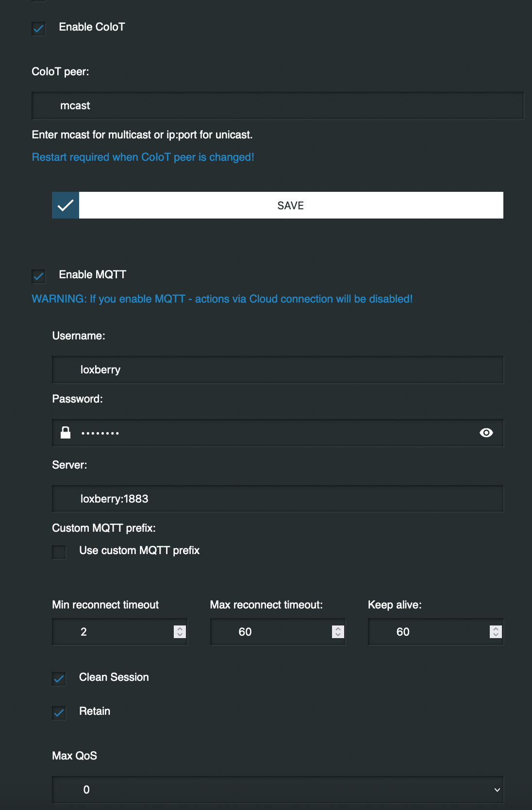This screenshot has height=810, width=532.
Task: Open the Max QoS dropdown
Action: click(x=278, y=790)
